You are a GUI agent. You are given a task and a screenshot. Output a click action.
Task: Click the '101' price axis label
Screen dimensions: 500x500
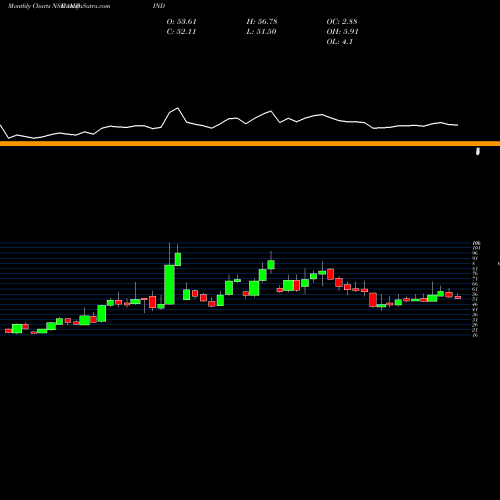(476, 248)
